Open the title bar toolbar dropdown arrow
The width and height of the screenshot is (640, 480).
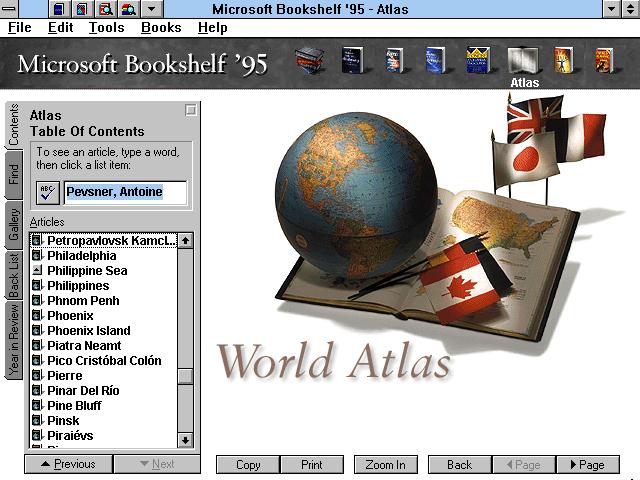(151, 9)
